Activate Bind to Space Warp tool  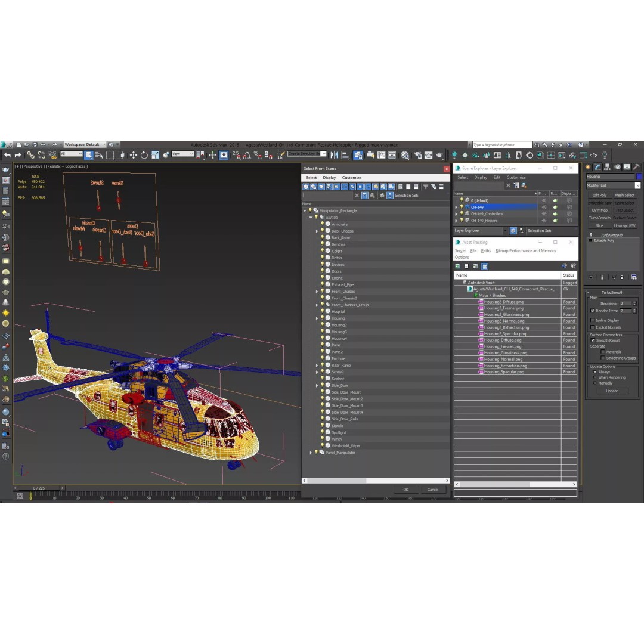click(52, 155)
